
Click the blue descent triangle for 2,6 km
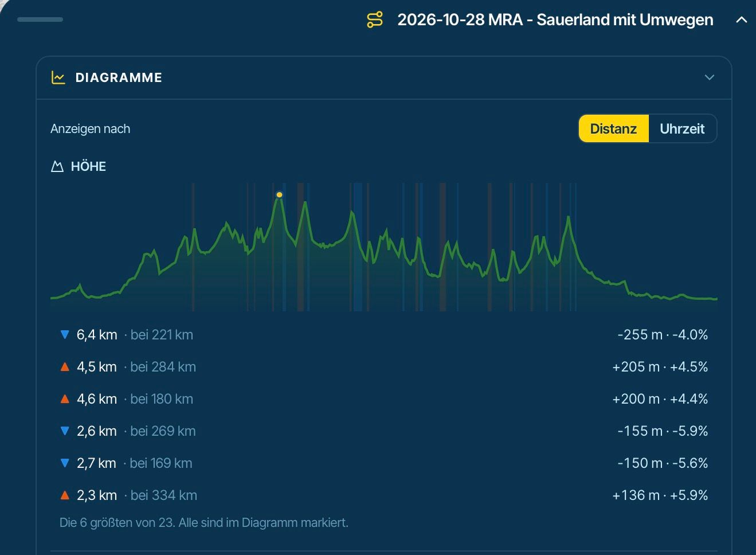click(x=65, y=431)
